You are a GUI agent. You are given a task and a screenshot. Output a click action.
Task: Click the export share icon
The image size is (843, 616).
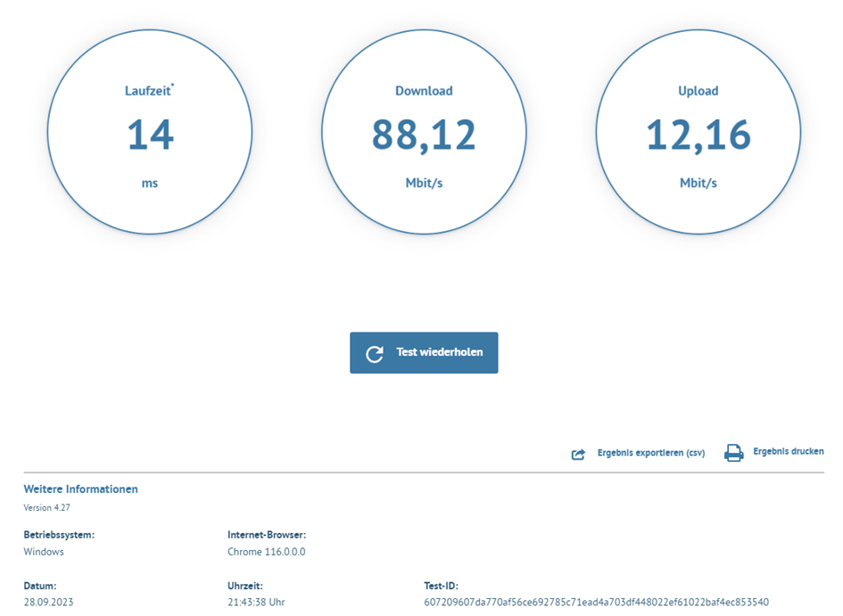[578, 455]
